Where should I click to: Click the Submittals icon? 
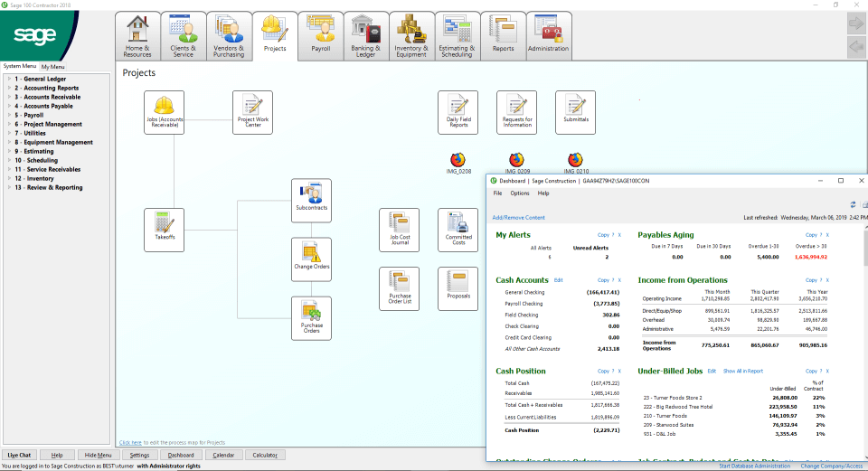[575, 112]
